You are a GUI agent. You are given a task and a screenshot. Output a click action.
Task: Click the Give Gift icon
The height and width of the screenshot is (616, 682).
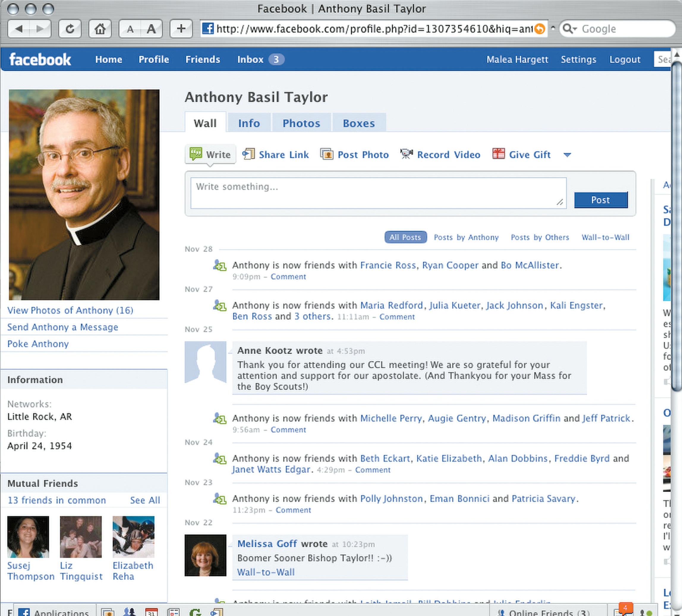(x=498, y=154)
